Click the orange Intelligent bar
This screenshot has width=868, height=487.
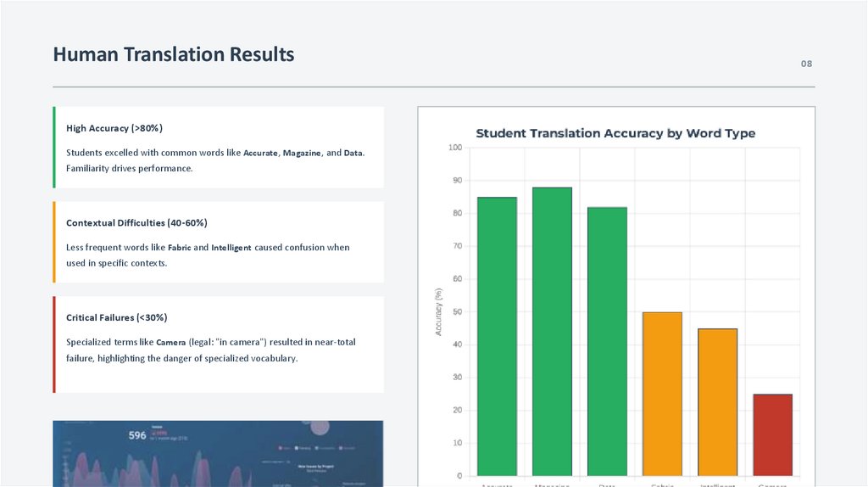coord(717,402)
